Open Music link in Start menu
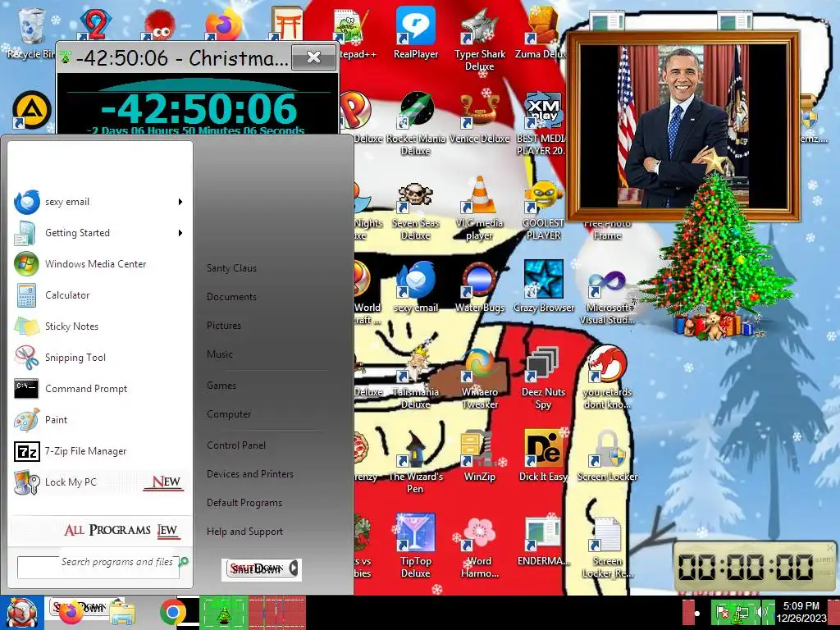840x630 pixels. pos(220,354)
